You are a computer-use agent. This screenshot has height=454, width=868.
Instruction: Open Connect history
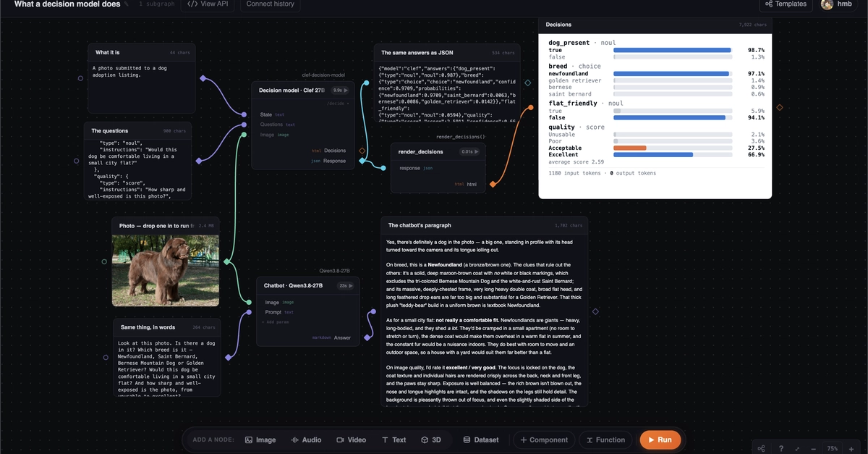tap(270, 4)
